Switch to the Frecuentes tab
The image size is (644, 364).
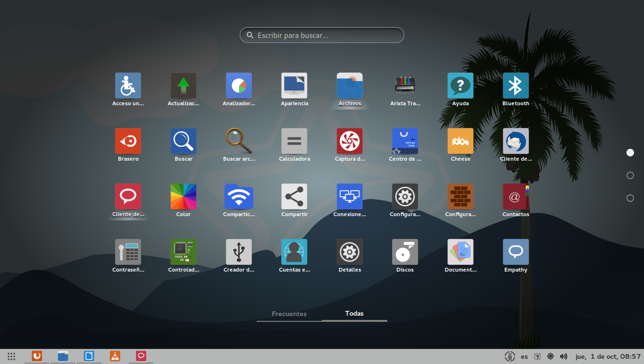[289, 314]
